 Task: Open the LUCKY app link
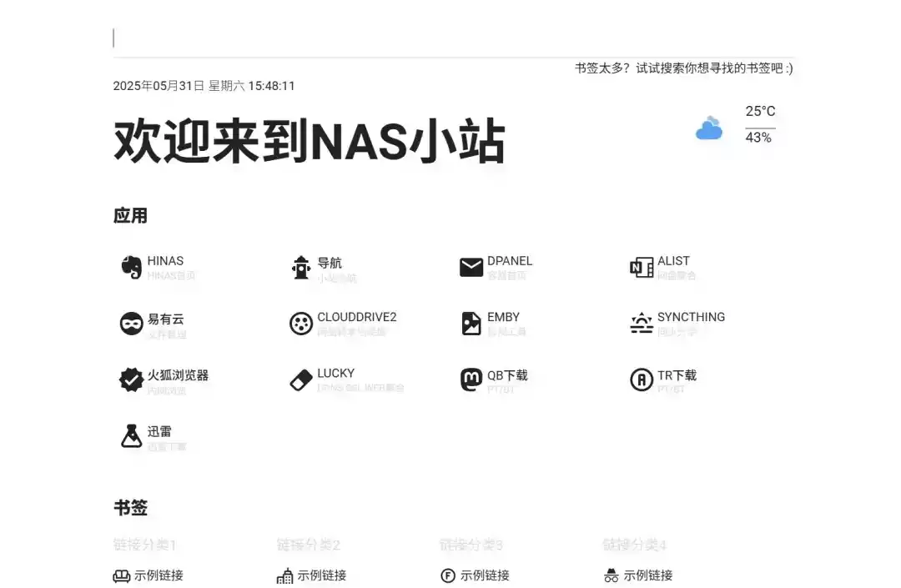point(335,374)
